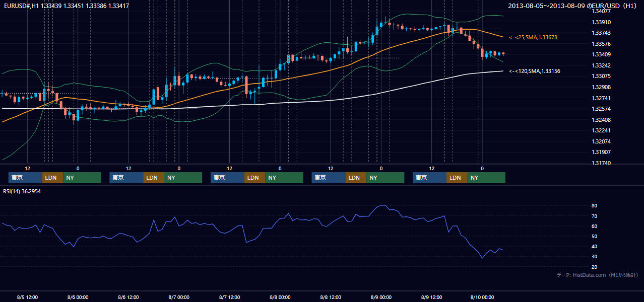Click the RSI axis level 30
644x302 pixels.
click(594, 257)
